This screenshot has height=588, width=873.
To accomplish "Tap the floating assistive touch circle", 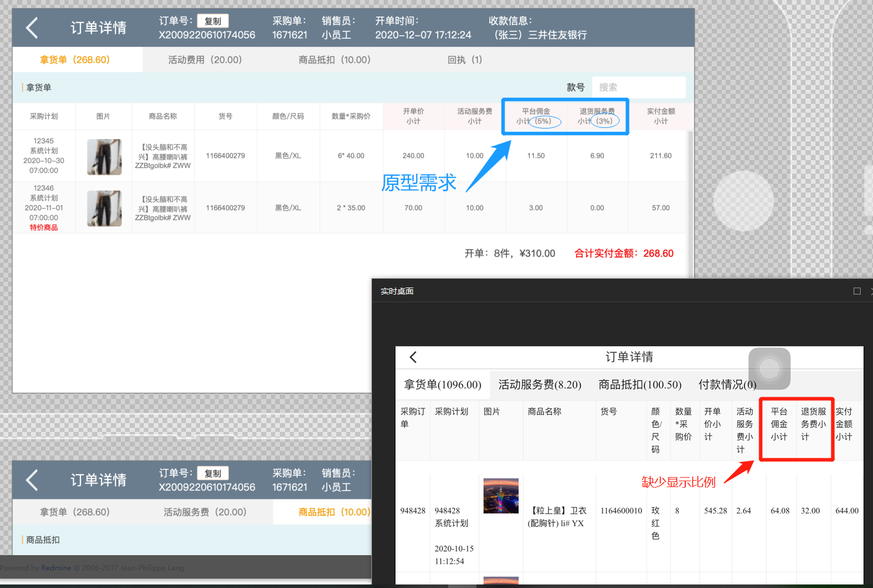I will (x=769, y=369).
